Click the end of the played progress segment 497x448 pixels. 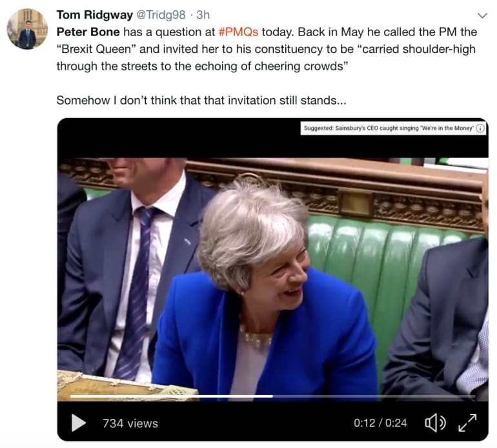click(x=272, y=396)
